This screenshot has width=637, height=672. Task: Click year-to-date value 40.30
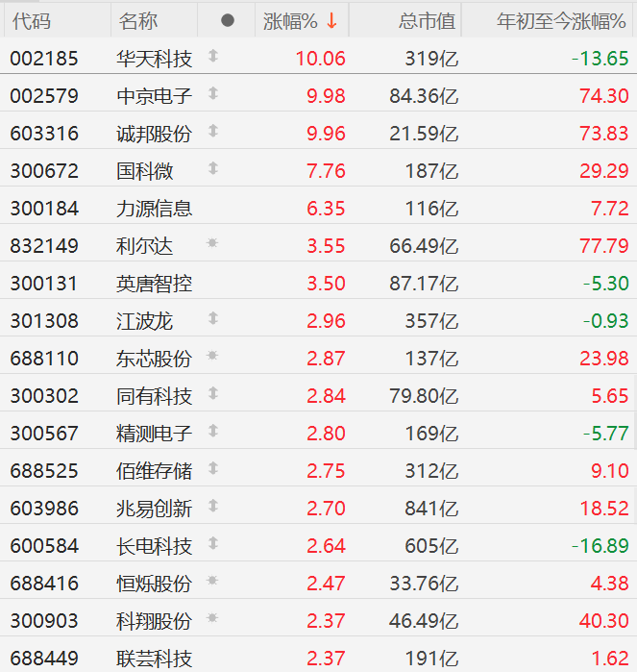[604, 621]
